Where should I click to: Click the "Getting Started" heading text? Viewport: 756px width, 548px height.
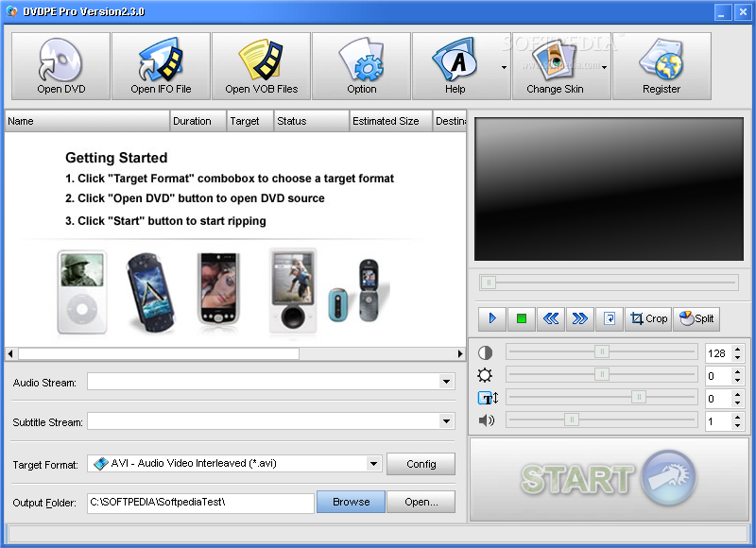116,158
